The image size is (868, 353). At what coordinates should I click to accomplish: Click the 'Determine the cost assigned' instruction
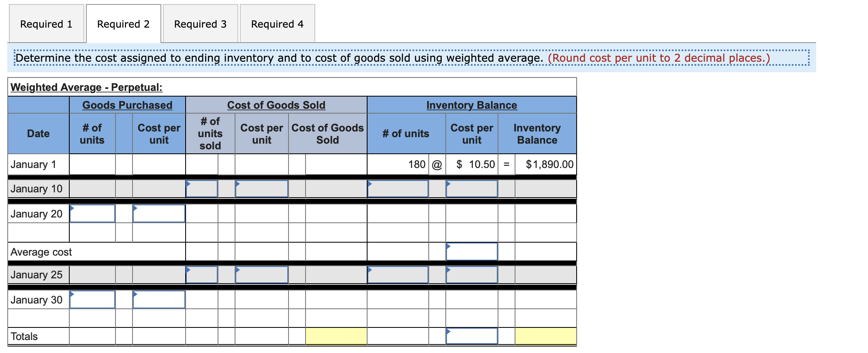pos(279,58)
